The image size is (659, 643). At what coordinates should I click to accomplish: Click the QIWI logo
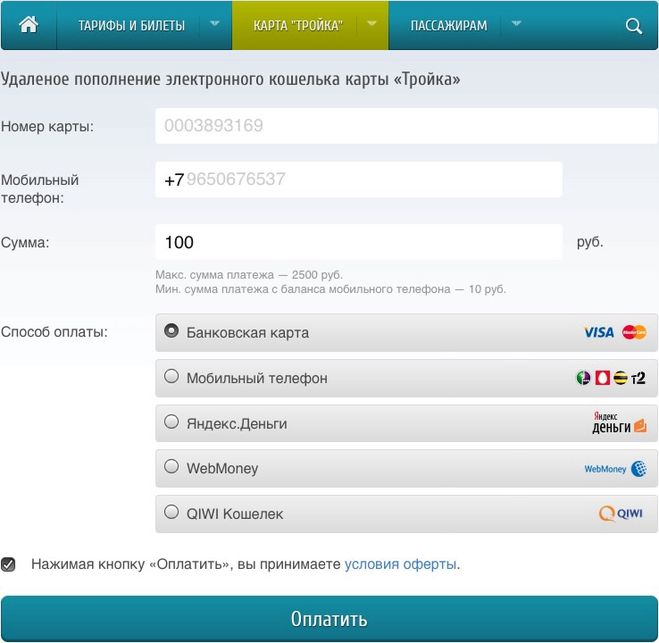tap(621, 513)
